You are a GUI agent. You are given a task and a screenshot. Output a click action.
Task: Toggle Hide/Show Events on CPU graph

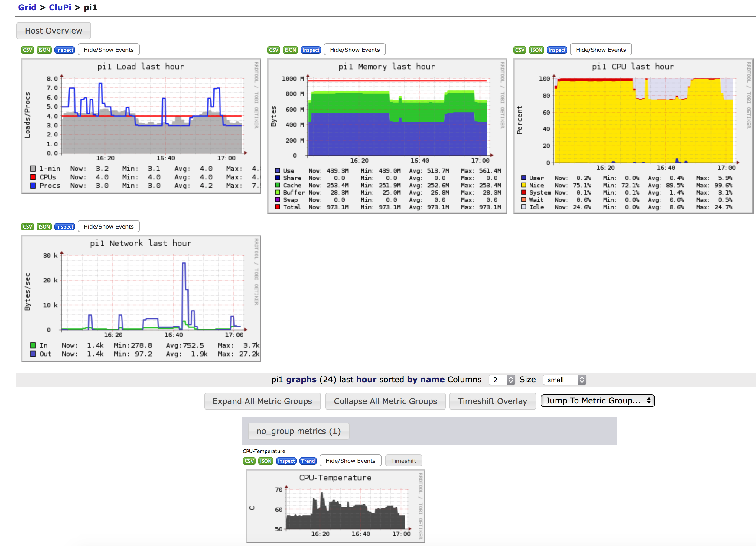[601, 50]
